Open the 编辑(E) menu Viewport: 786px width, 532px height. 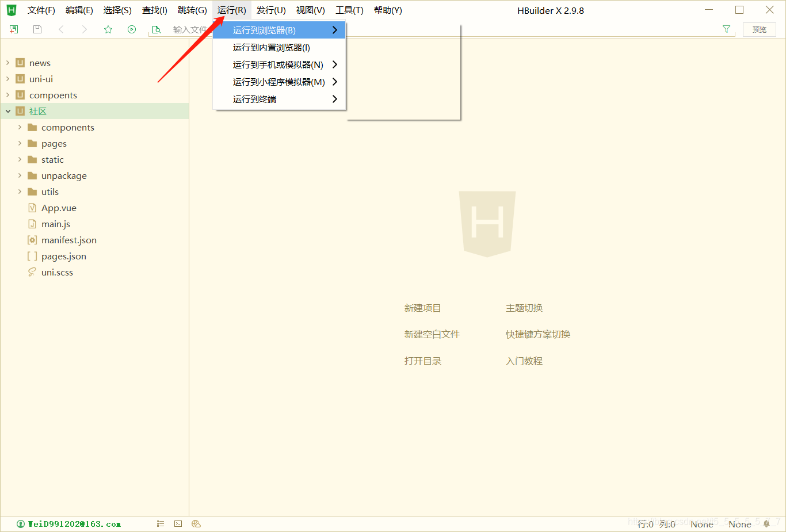pos(79,10)
